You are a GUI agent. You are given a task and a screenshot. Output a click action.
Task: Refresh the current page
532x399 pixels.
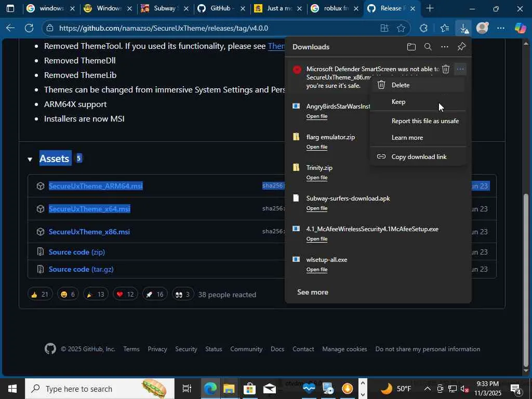click(x=29, y=28)
